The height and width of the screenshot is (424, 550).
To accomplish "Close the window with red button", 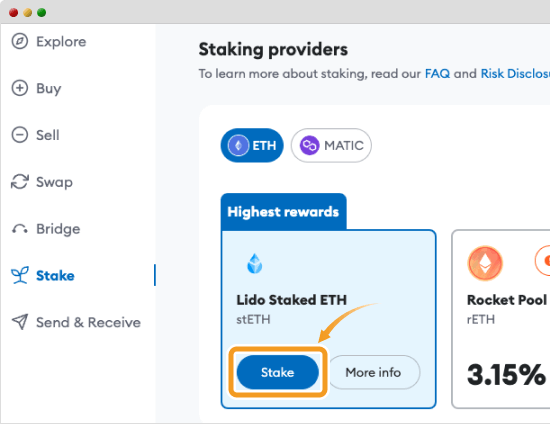I will (14, 13).
